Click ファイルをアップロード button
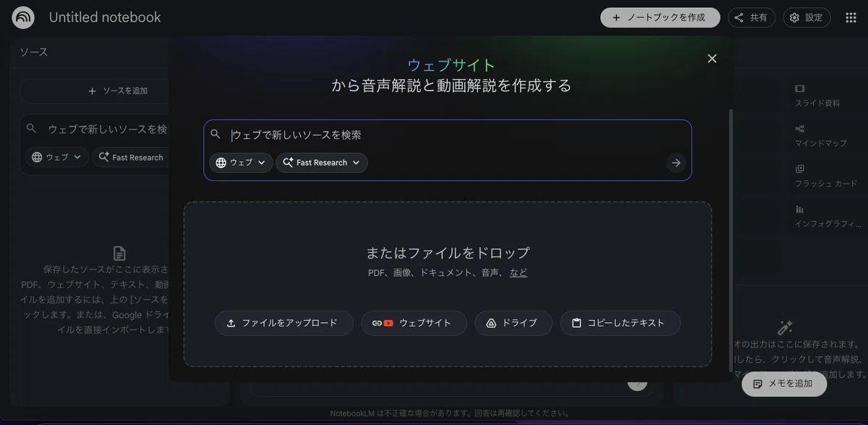This screenshot has height=425, width=868. click(284, 323)
